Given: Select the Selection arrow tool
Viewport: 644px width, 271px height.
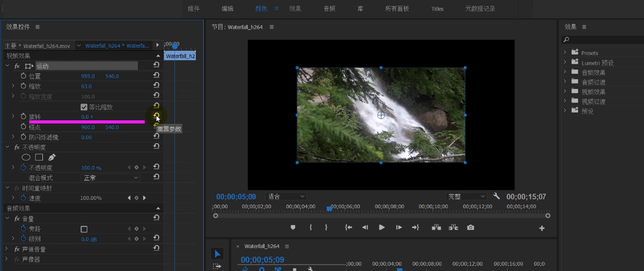Looking at the screenshot, I should click(x=217, y=254).
